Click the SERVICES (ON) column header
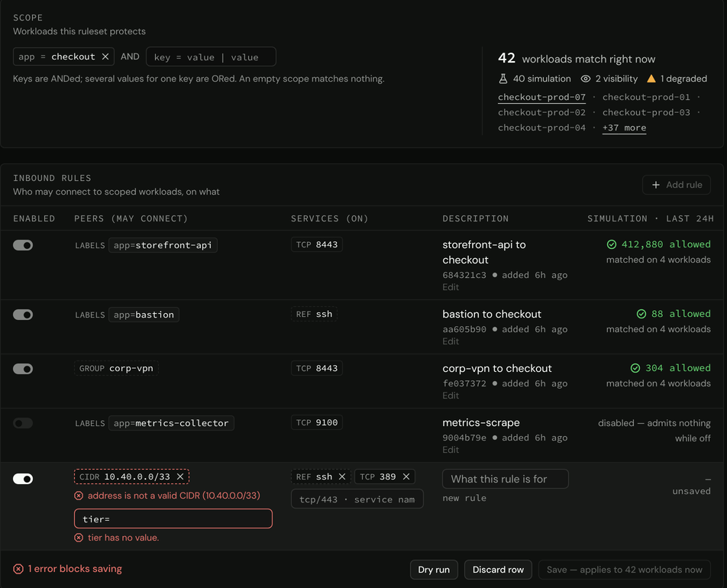This screenshot has width=727, height=588. (x=330, y=219)
